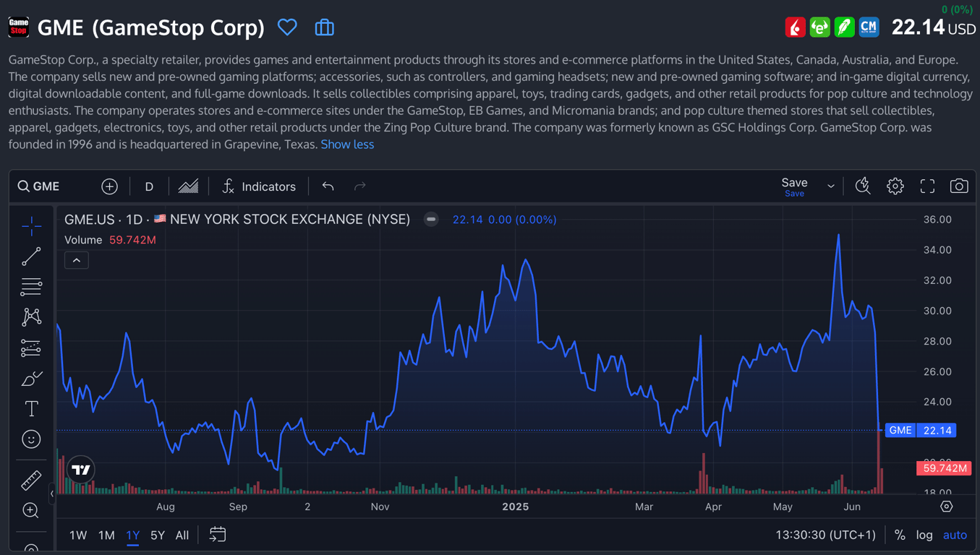Open the Fibonacci retracement tool
Screen dimensions: 980x555
[31, 287]
